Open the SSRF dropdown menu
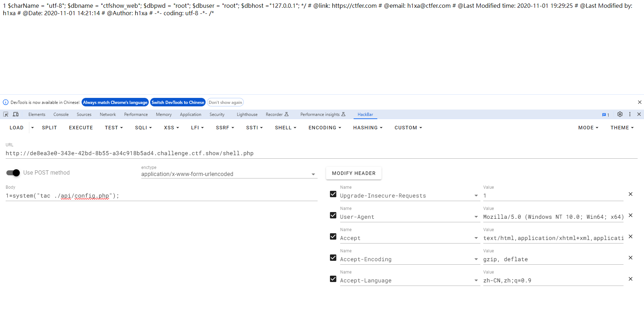The width and height of the screenshot is (644, 311). click(225, 128)
